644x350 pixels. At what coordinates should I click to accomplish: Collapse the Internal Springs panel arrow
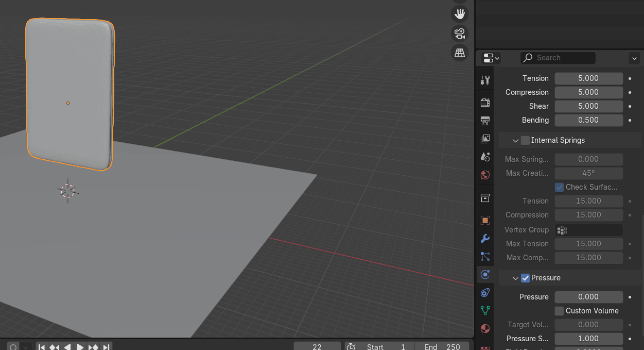pos(515,140)
